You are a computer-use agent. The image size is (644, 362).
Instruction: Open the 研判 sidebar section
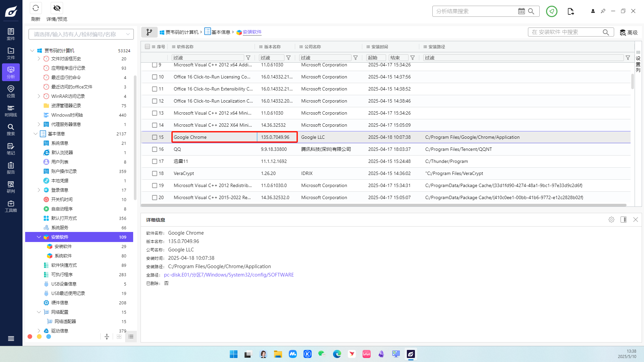click(x=11, y=187)
